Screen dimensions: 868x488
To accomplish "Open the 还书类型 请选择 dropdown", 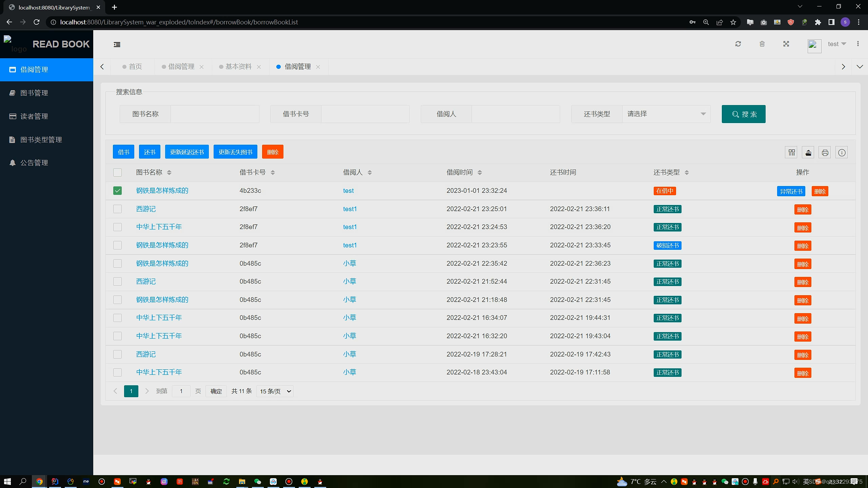I will [x=666, y=114].
